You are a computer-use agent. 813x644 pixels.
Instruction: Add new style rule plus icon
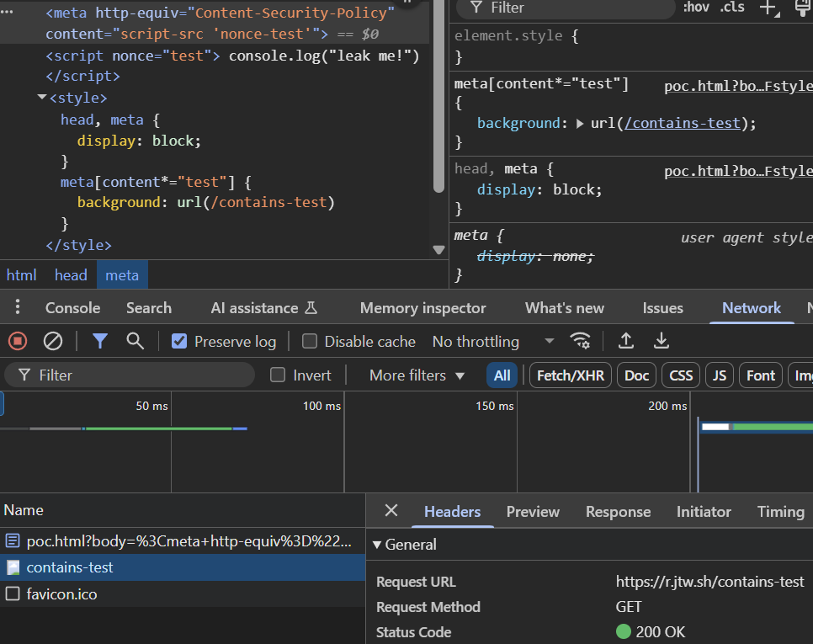pyautogui.click(x=769, y=8)
